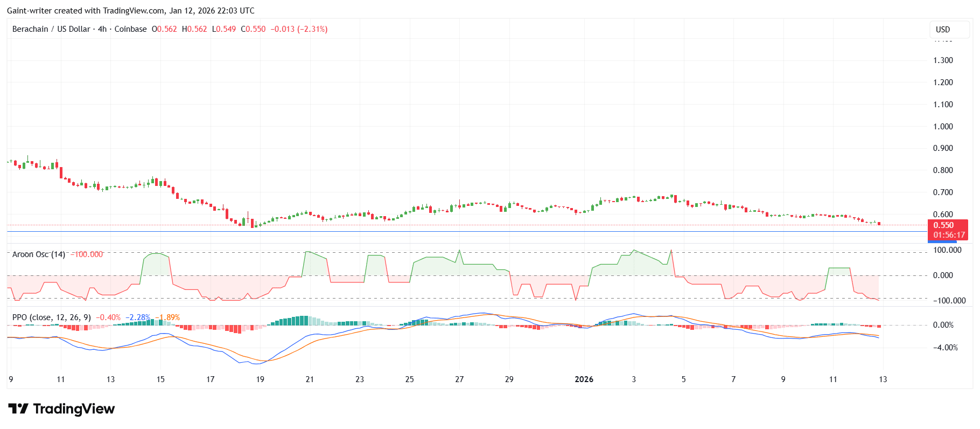Click the orange PPO signal value 1.89%
This screenshot has height=429, width=980.
click(x=169, y=317)
